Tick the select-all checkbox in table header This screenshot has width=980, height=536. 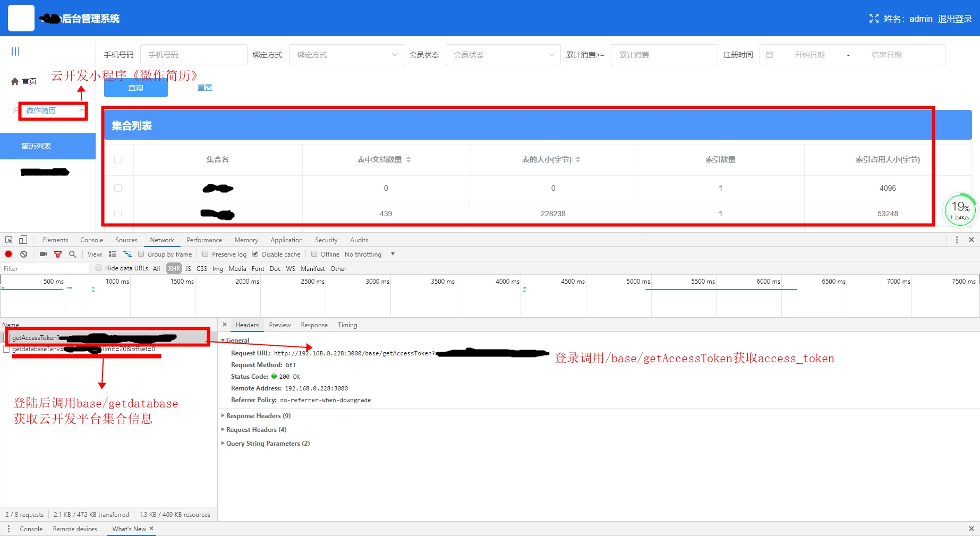point(118,159)
